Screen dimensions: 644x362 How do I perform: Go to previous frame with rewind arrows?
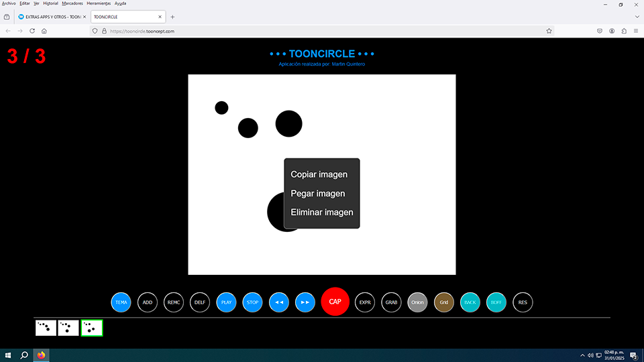279,302
